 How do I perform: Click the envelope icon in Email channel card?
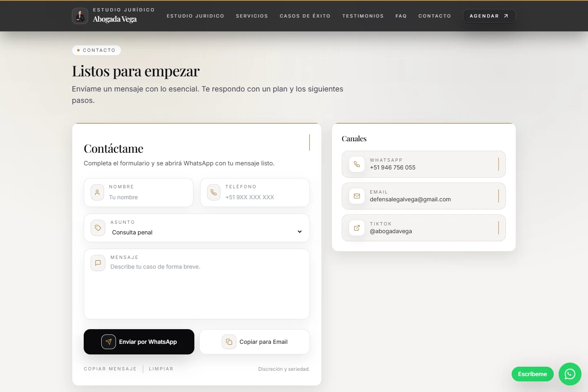357,196
